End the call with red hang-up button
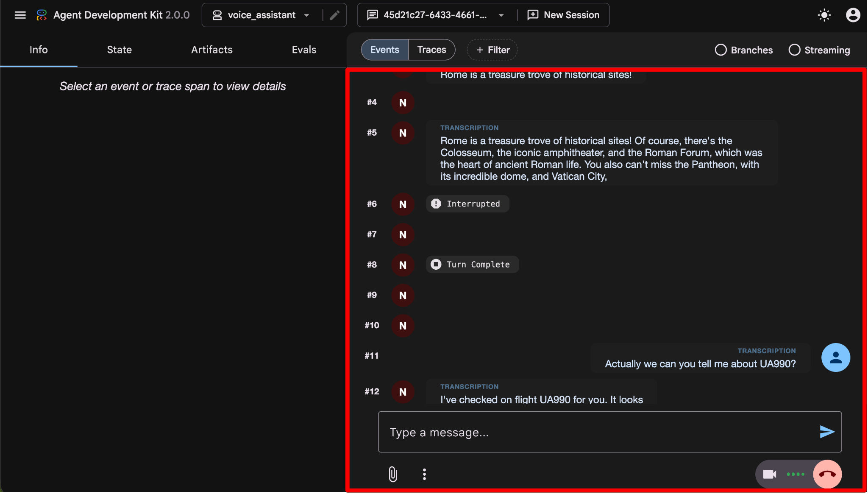Image resolution: width=868 pixels, height=494 pixels. tap(827, 474)
